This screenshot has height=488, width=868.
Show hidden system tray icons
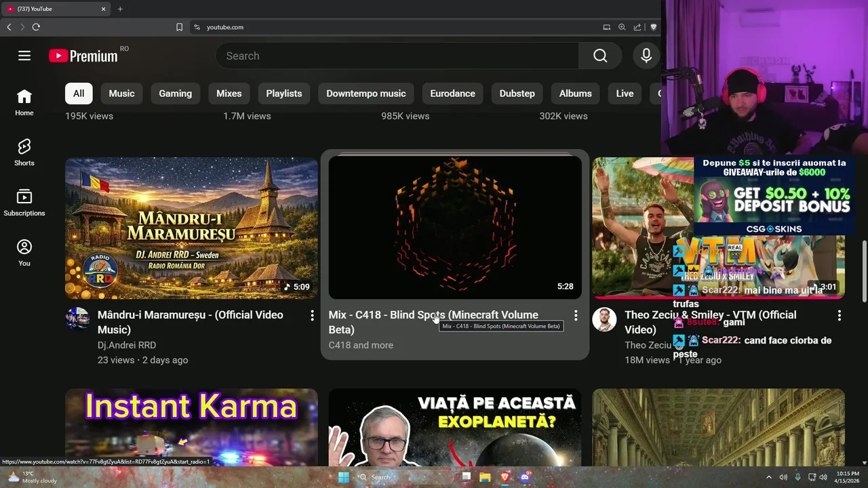click(769, 477)
